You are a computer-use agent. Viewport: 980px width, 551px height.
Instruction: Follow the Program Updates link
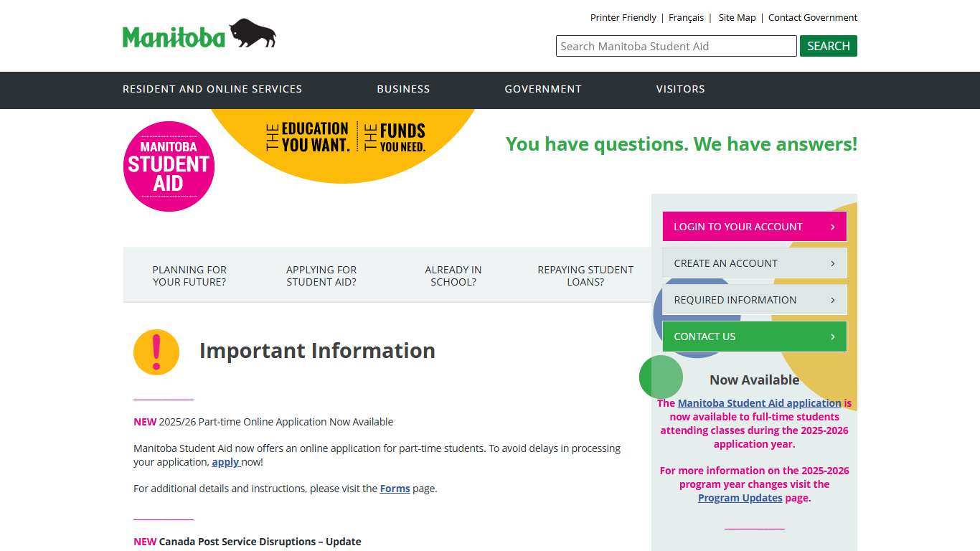(740, 497)
